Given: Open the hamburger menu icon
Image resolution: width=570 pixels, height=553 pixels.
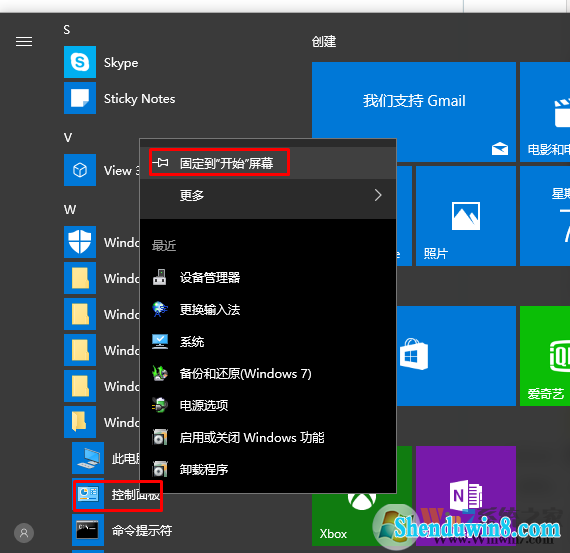Looking at the screenshot, I should 24,42.
